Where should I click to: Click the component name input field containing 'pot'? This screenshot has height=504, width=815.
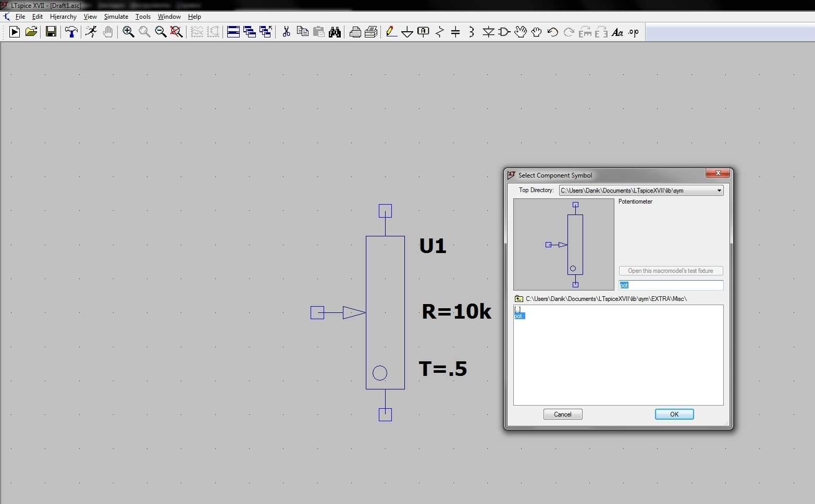(x=671, y=285)
